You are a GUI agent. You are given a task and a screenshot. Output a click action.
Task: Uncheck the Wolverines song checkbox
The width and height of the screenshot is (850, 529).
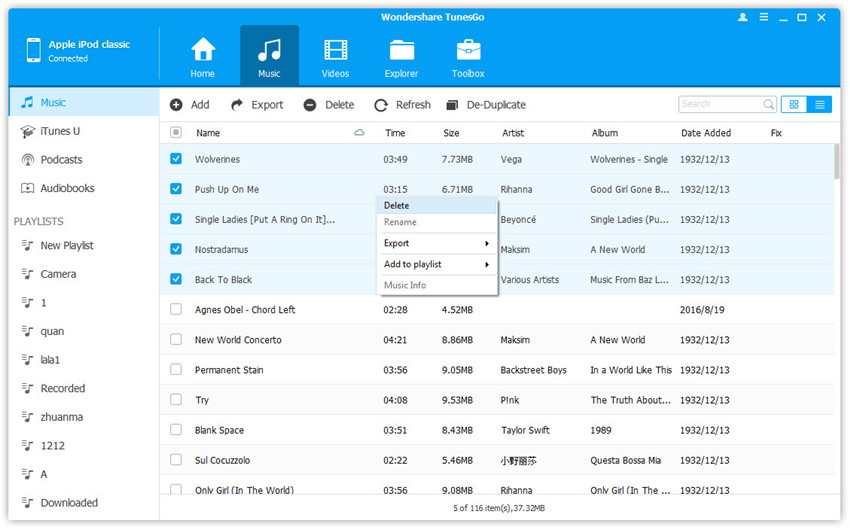point(176,159)
